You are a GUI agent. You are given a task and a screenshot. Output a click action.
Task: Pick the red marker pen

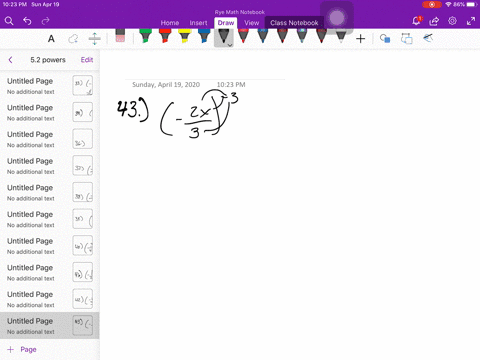(165, 36)
